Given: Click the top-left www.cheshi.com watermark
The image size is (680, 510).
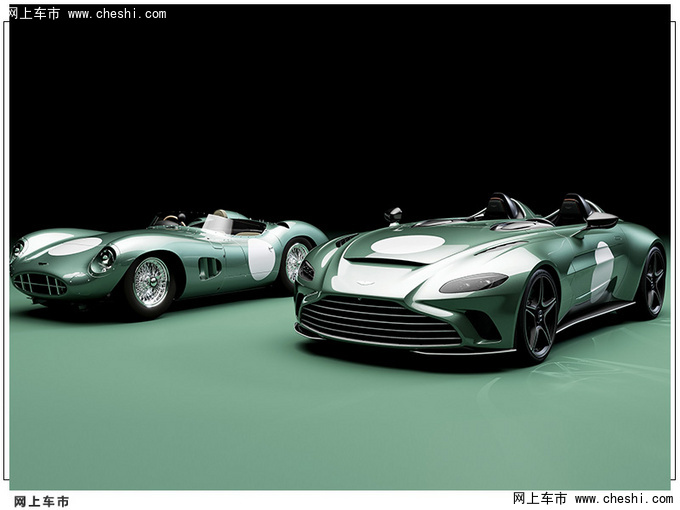Looking at the screenshot, I should point(117,14).
